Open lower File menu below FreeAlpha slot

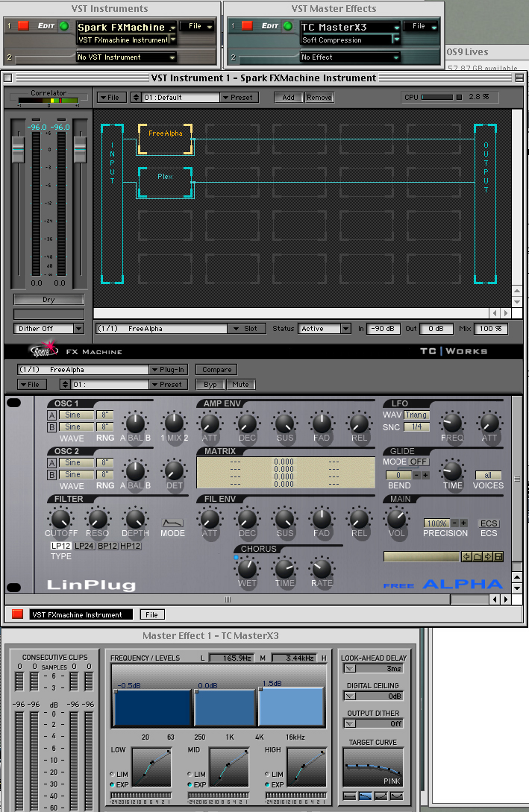click(x=32, y=384)
